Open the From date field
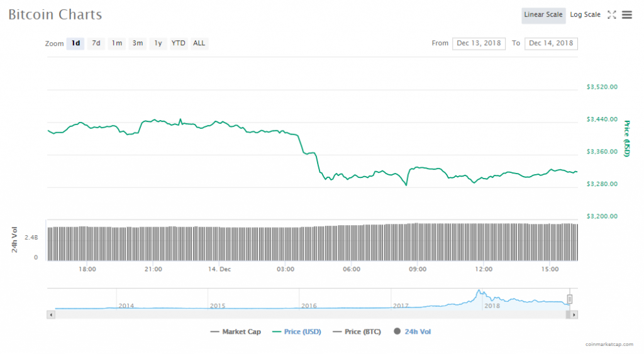The height and width of the screenshot is (354, 644). click(479, 43)
